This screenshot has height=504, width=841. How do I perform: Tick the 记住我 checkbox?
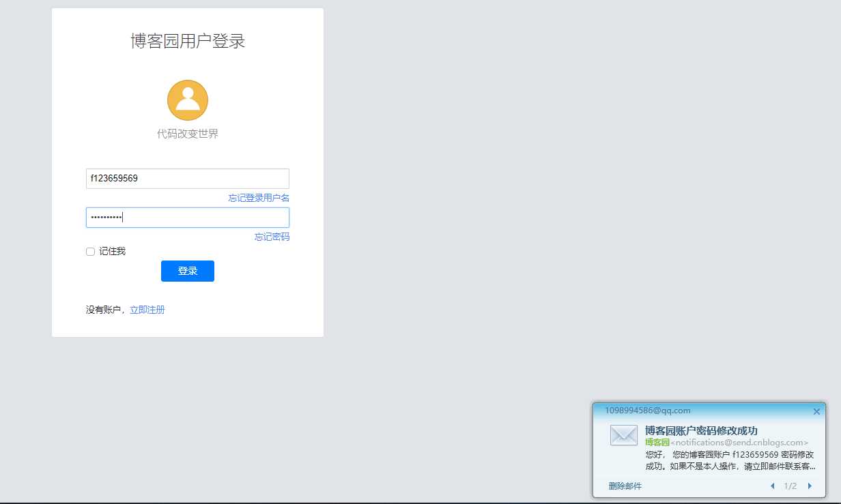90,252
